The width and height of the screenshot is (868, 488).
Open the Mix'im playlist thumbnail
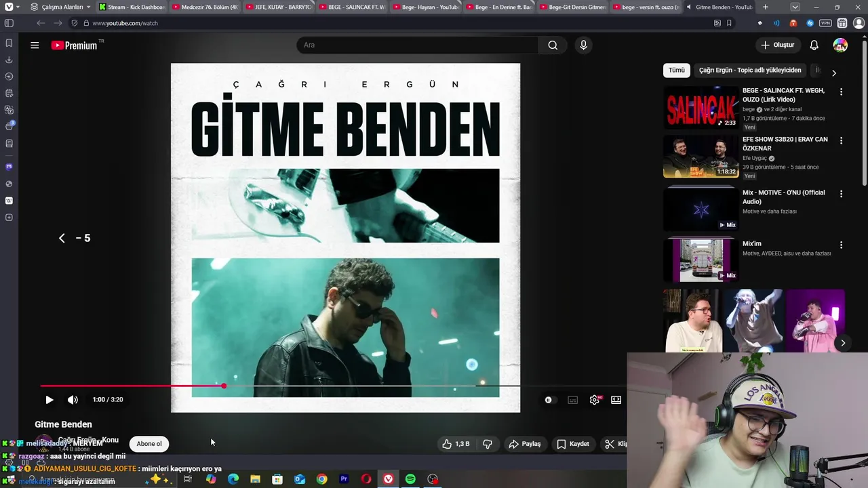[x=701, y=260]
